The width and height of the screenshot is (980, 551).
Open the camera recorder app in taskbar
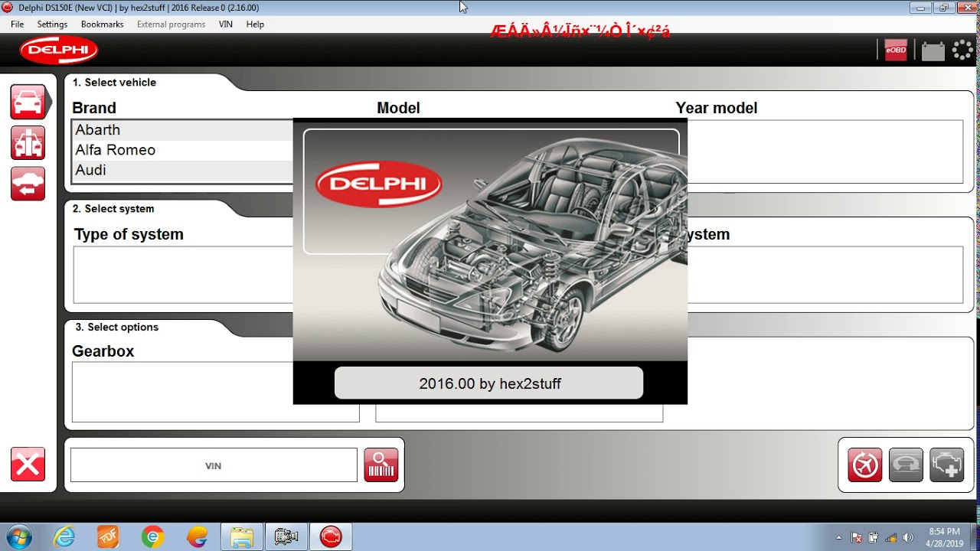pos(286,536)
